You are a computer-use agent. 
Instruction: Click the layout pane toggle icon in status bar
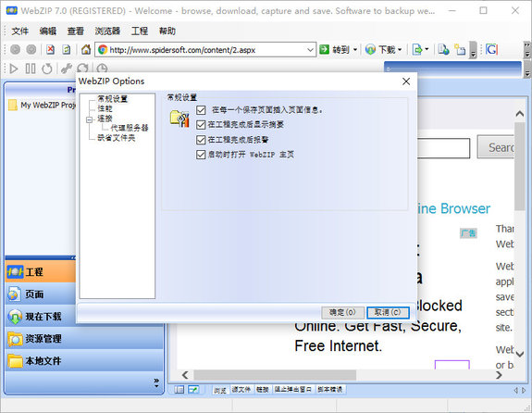click(x=179, y=390)
